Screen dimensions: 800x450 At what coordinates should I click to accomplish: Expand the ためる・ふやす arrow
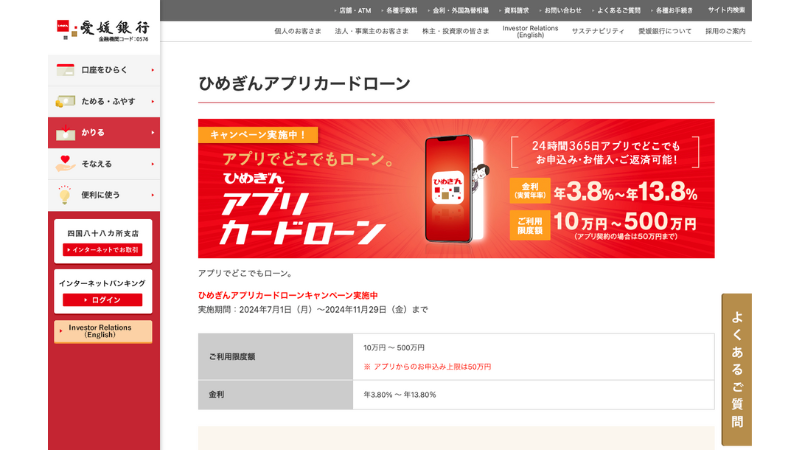[x=153, y=102]
